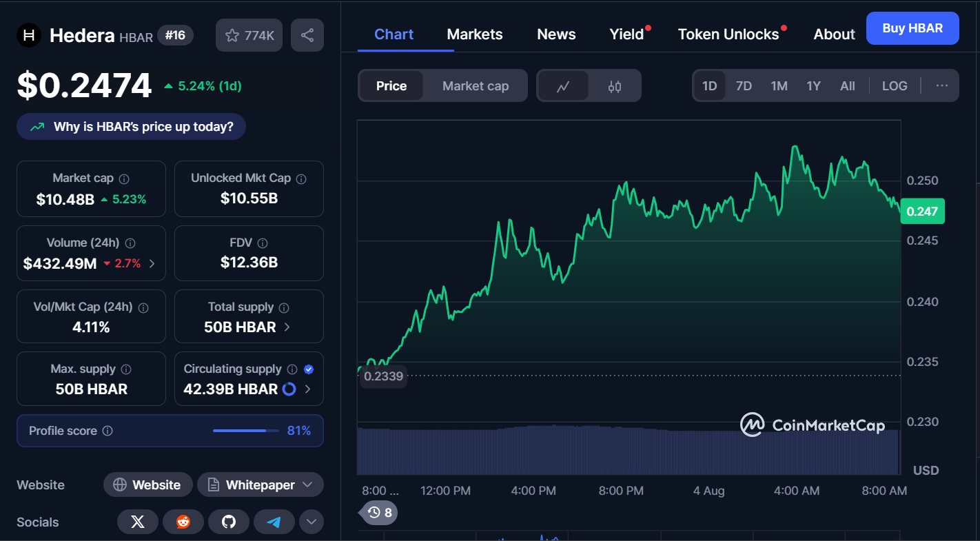The height and width of the screenshot is (541, 980).
Task: Open the About tab
Action: (x=834, y=34)
